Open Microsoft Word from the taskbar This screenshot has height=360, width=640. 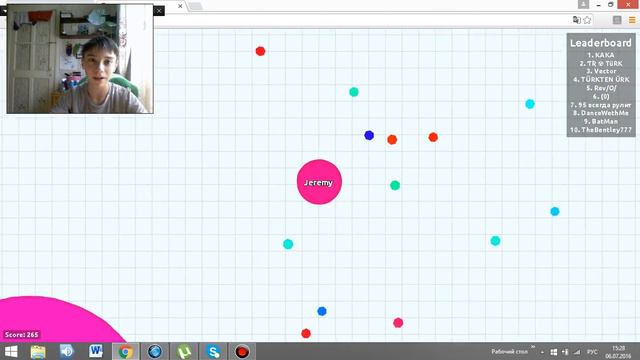pos(96,351)
